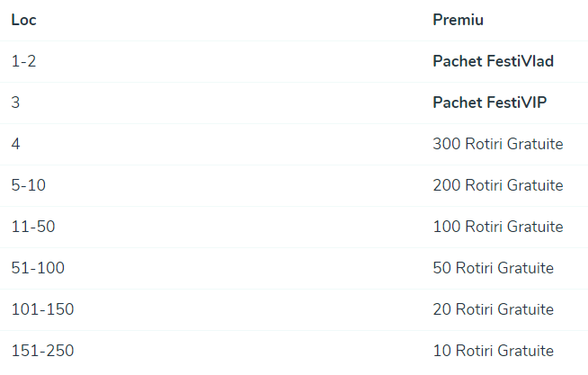588x375 pixels.
Task: Select the 200 Rotiri Gratuite cell
Action: pyautogui.click(x=498, y=185)
